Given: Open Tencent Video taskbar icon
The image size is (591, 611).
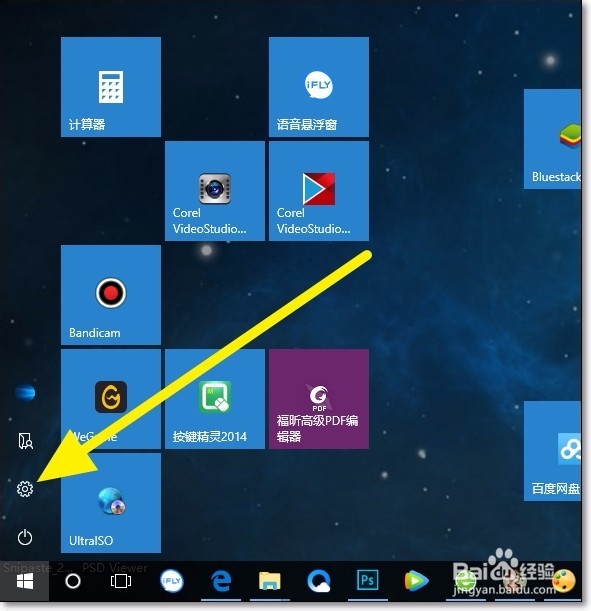Looking at the screenshot, I should click(416, 581).
